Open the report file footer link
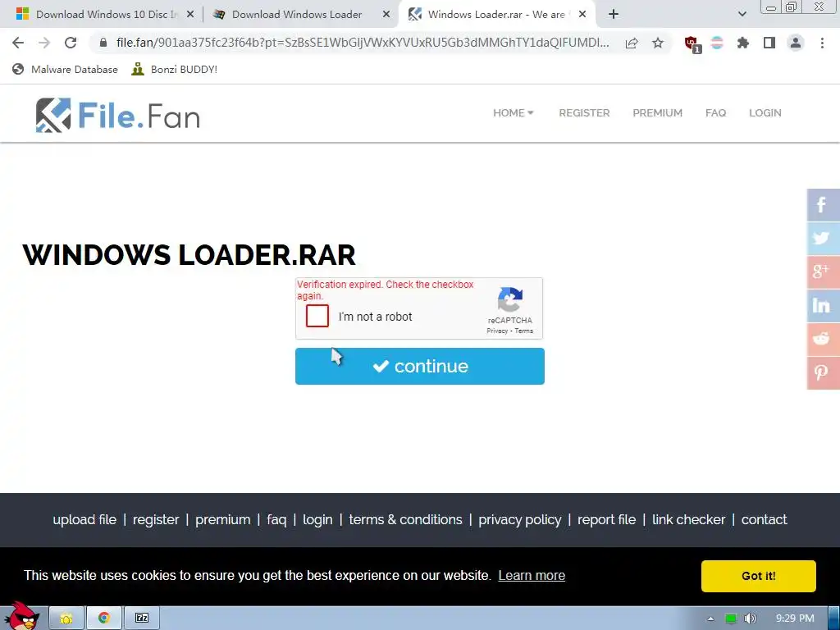Screen dimensions: 840x630 606,519
